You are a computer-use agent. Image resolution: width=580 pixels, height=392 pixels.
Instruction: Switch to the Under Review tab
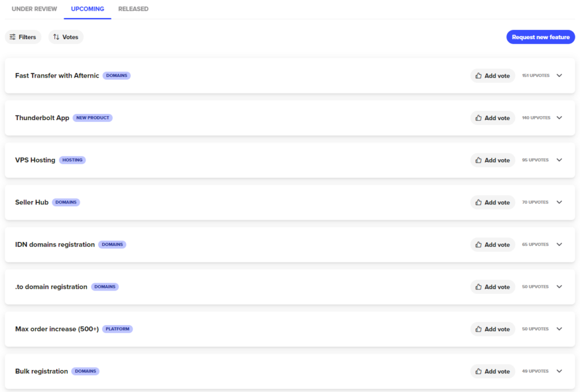pyautogui.click(x=35, y=9)
